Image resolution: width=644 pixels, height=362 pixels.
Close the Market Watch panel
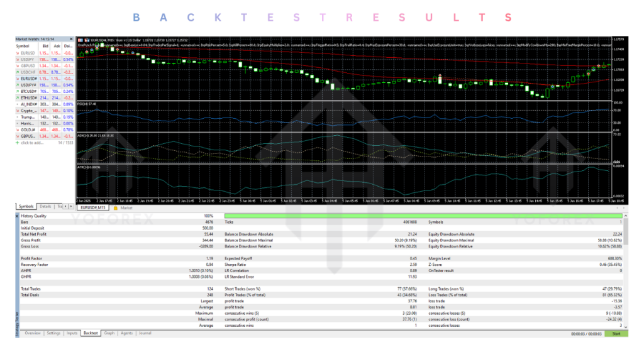[71, 39]
